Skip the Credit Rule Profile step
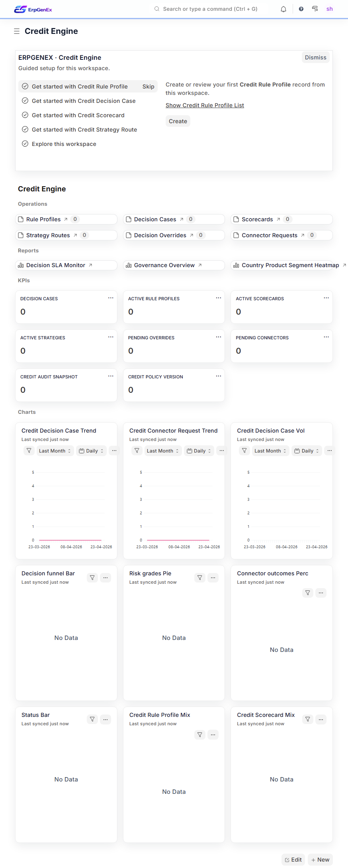348x868 pixels. [x=148, y=87]
